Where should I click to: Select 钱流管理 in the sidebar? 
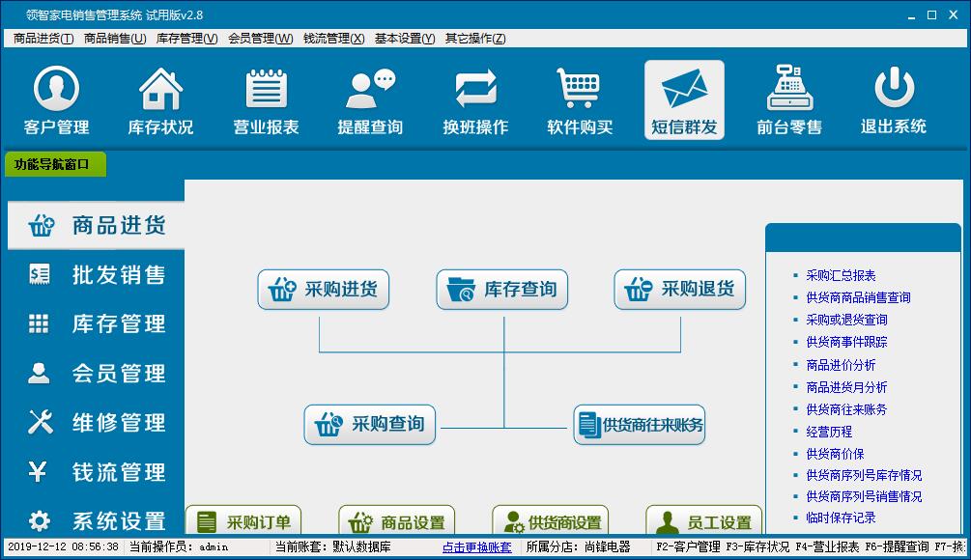click(96, 472)
